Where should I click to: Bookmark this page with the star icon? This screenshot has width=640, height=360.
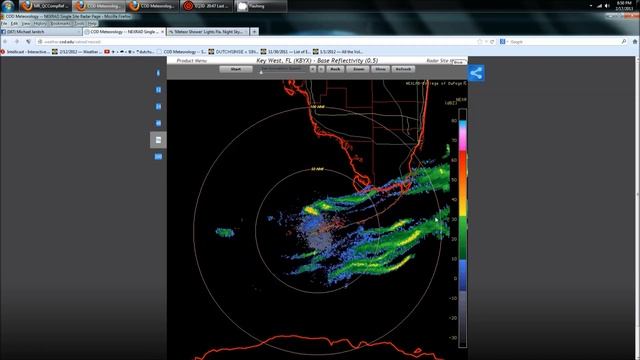pos(480,42)
